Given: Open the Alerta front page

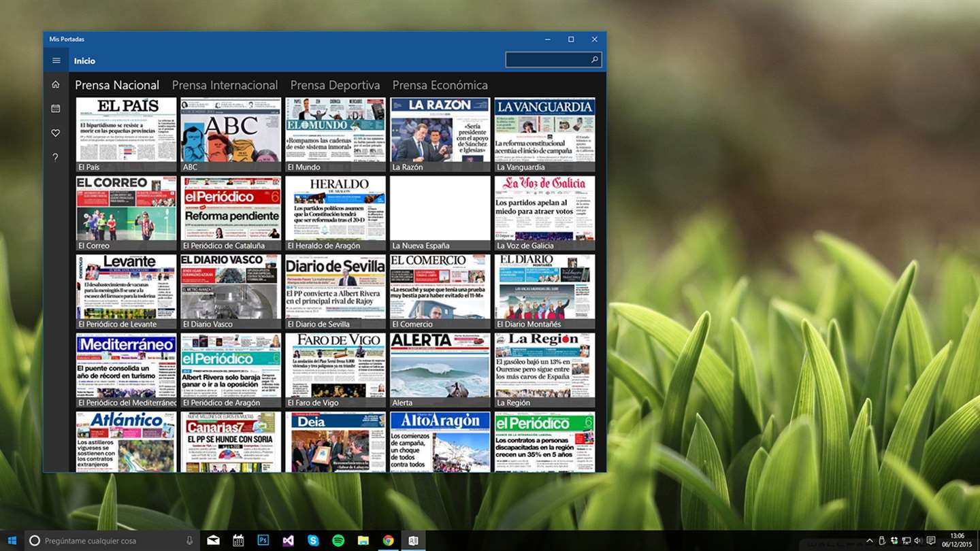Looking at the screenshot, I should (440, 371).
